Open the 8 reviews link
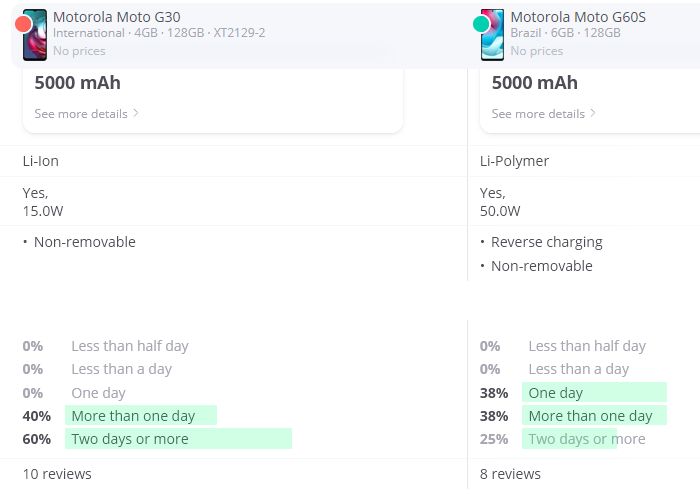The height and width of the screenshot is (494, 700). click(x=510, y=474)
